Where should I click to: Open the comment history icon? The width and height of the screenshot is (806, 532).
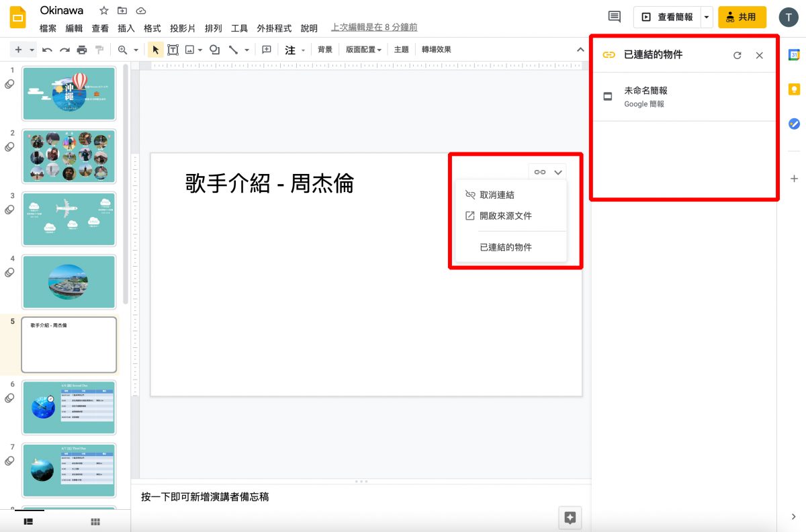(x=614, y=17)
